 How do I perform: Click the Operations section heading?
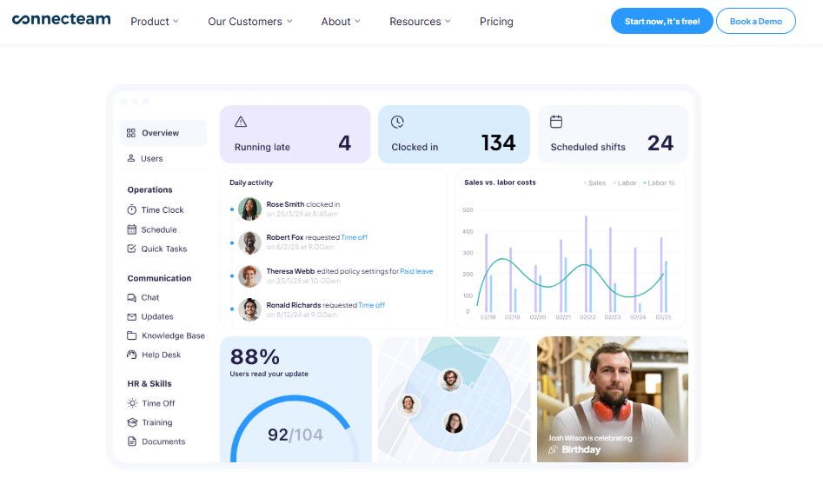(x=149, y=189)
